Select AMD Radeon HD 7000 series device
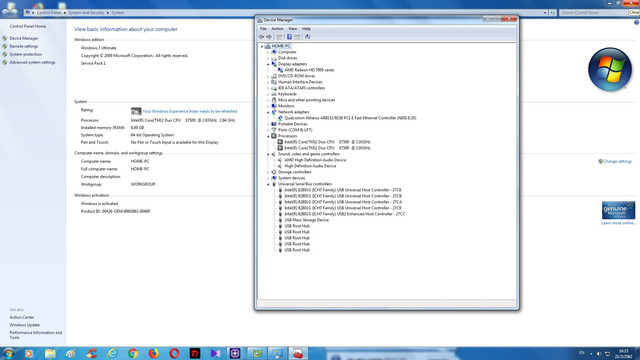This screenshot has height=360, width=640. tap(309, 70)
